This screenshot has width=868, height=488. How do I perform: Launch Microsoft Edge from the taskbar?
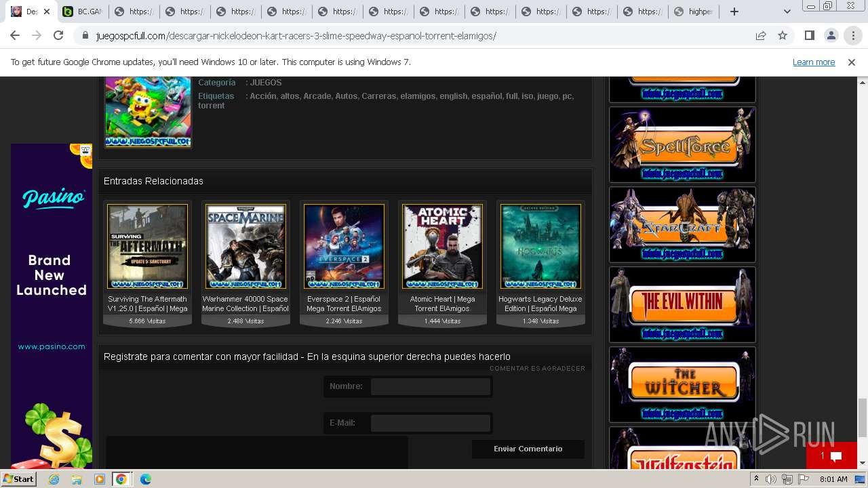click(x=145, y=479)
